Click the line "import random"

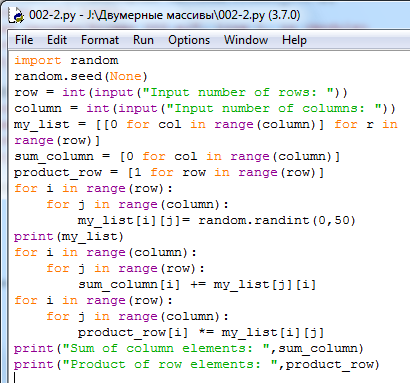coord(66,60)
